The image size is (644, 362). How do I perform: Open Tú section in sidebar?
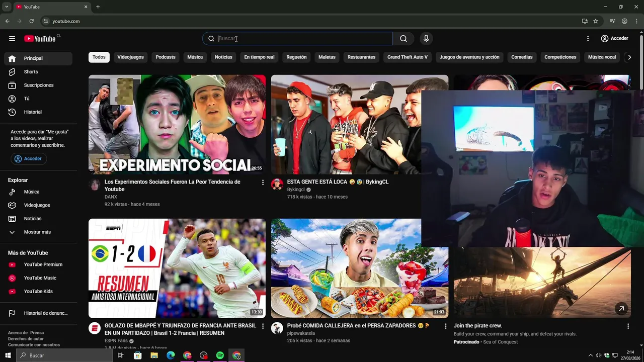click(x=38, y=99)
